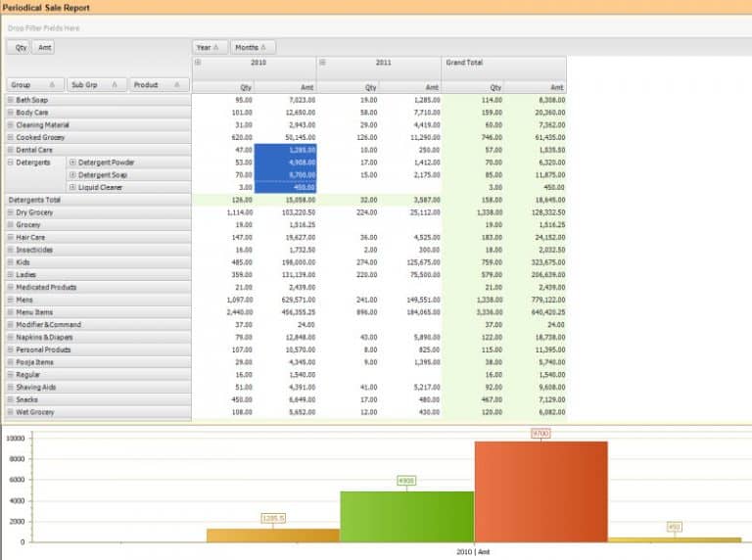Expand the Wet Grocery group
The width and height of the screenshot is (752, 560).
click(11, 412)
